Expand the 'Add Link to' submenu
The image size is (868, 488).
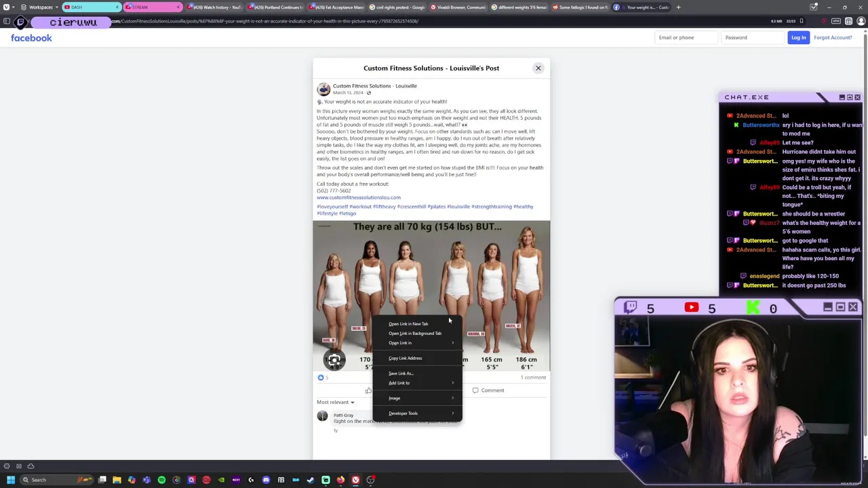[416, 383]
